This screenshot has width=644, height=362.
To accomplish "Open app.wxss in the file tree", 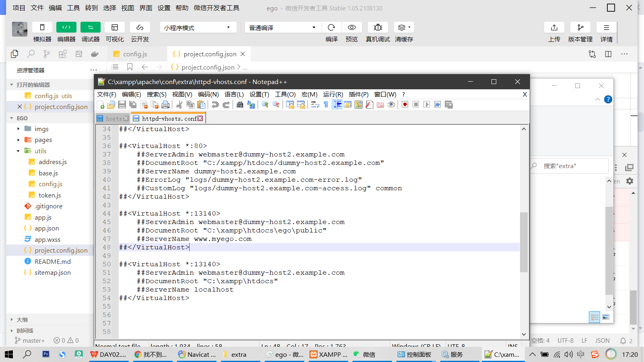I will (x=47, y=239).
